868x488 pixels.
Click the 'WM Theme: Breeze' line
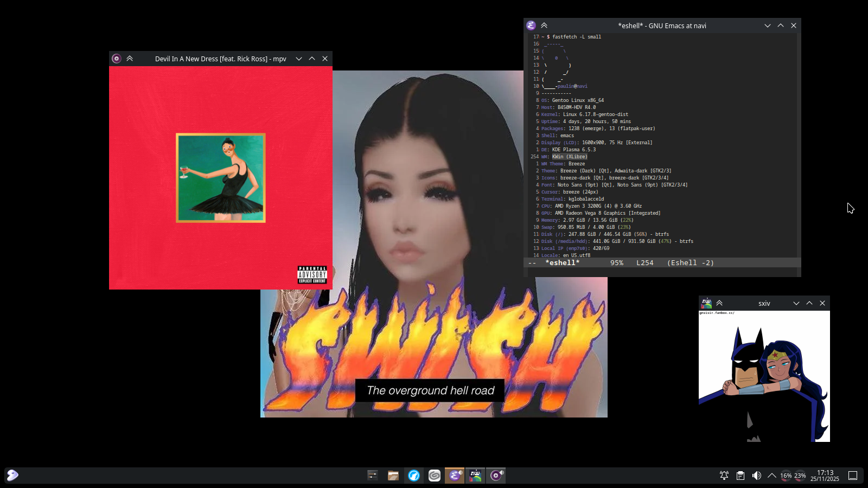point(563,164)
